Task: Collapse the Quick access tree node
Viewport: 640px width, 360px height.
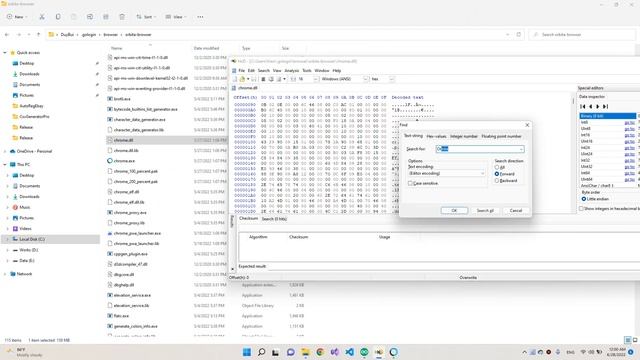Action: [x=5, y=53]
